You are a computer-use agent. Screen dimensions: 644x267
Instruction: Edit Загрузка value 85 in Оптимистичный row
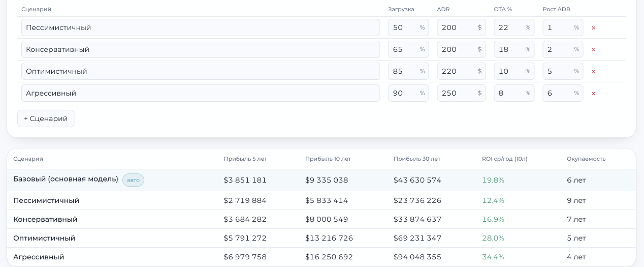[408, 71]
